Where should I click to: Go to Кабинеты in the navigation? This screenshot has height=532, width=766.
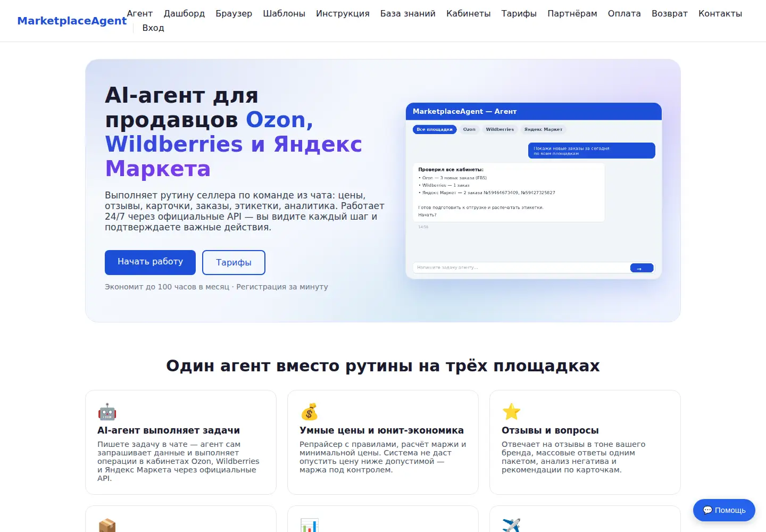coord(469,13)
